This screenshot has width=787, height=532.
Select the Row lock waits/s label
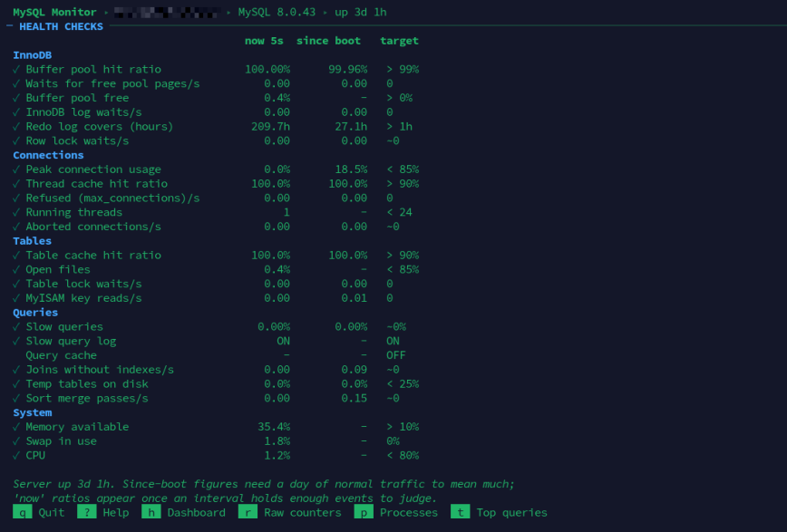(77, 140)
